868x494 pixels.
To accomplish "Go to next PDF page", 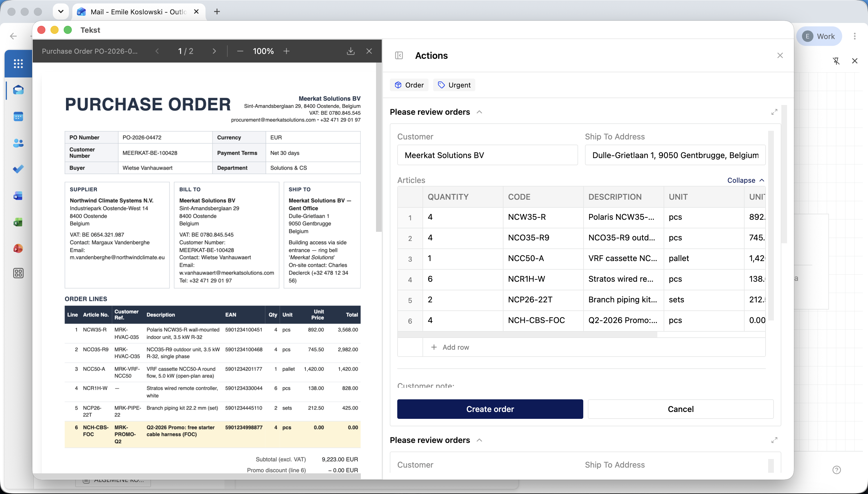I will (x=214, y=51).
